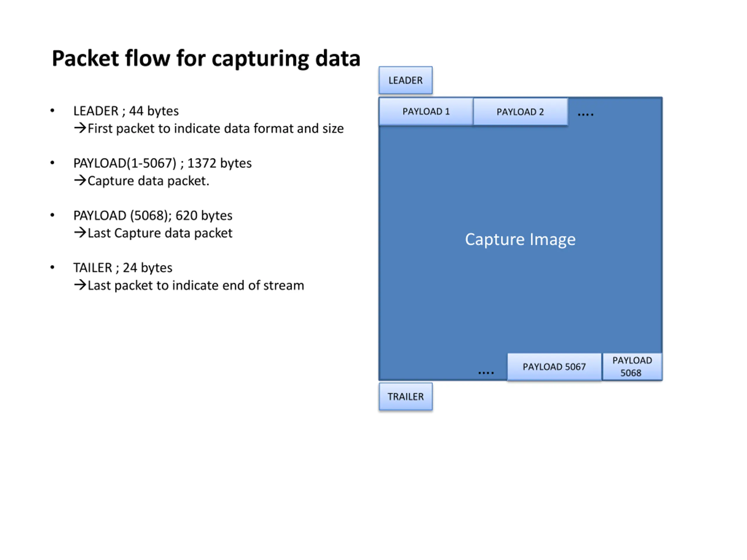Click the 'Last Capture data packet' line
This screenshot has height=560, width=747.
pos(153,233)
